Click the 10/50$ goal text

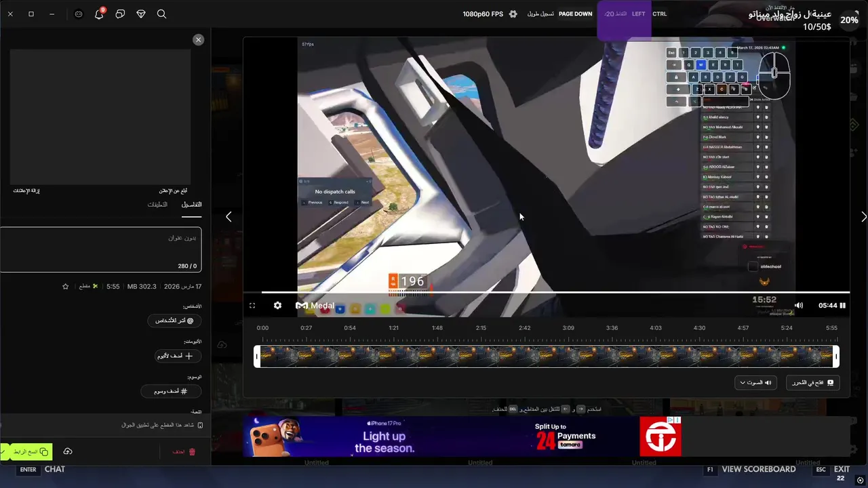(x=816, y=27)
